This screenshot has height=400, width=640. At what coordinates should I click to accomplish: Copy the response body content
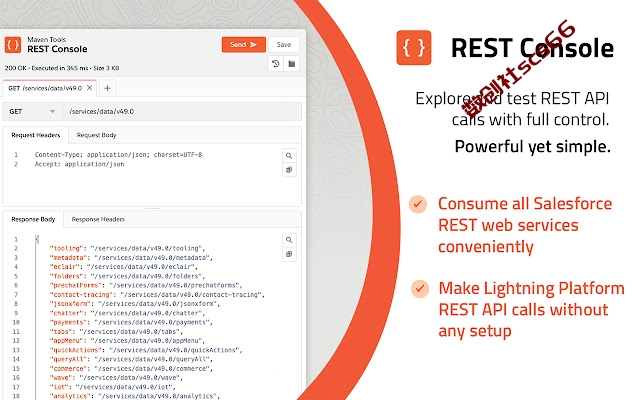tap(289, 254)
